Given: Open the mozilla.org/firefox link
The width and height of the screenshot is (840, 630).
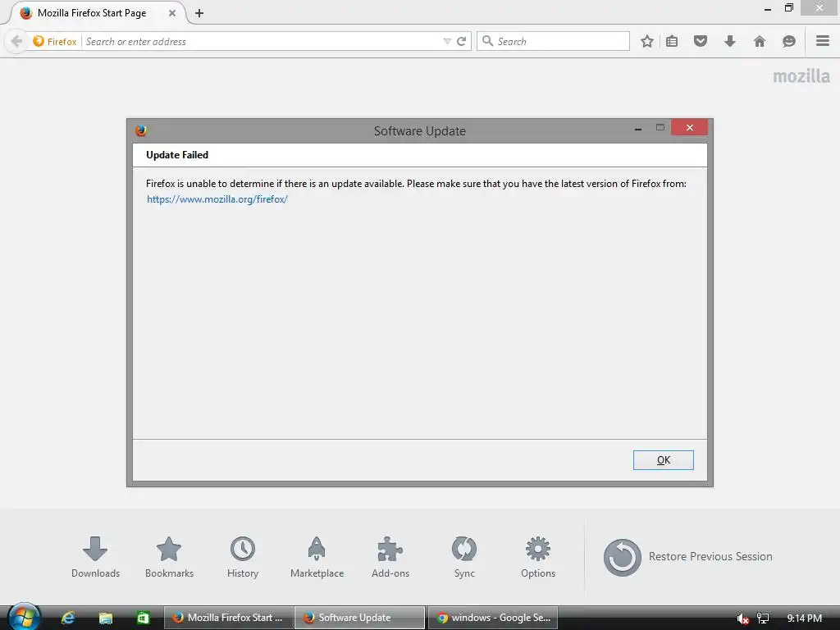Looking at the screenshot, I should 217,199.
